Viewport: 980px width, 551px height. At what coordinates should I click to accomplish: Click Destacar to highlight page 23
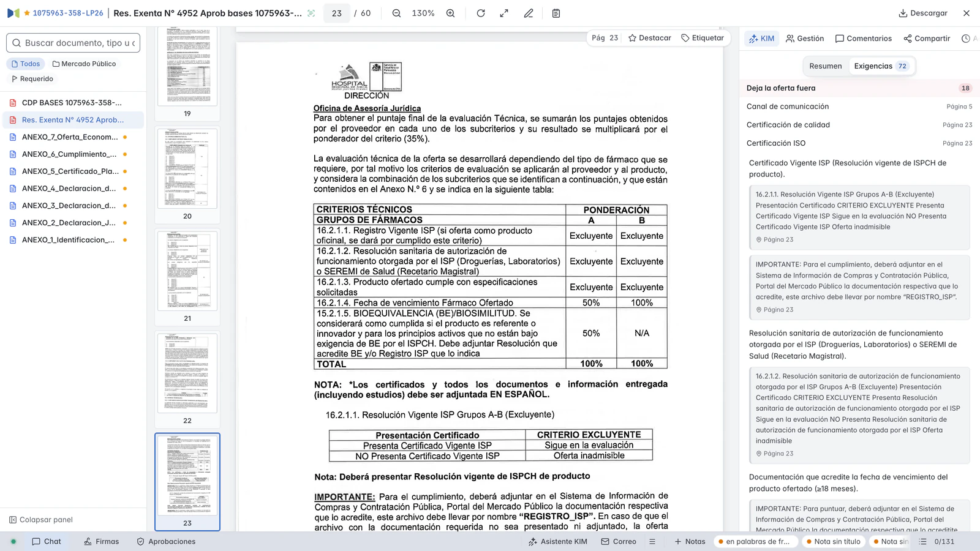coord(650,38)
